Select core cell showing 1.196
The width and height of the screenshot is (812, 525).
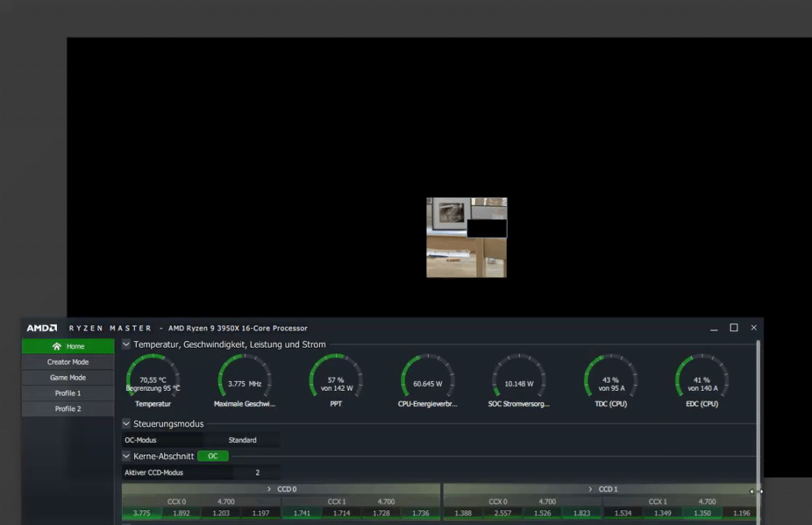click(741, 513)
